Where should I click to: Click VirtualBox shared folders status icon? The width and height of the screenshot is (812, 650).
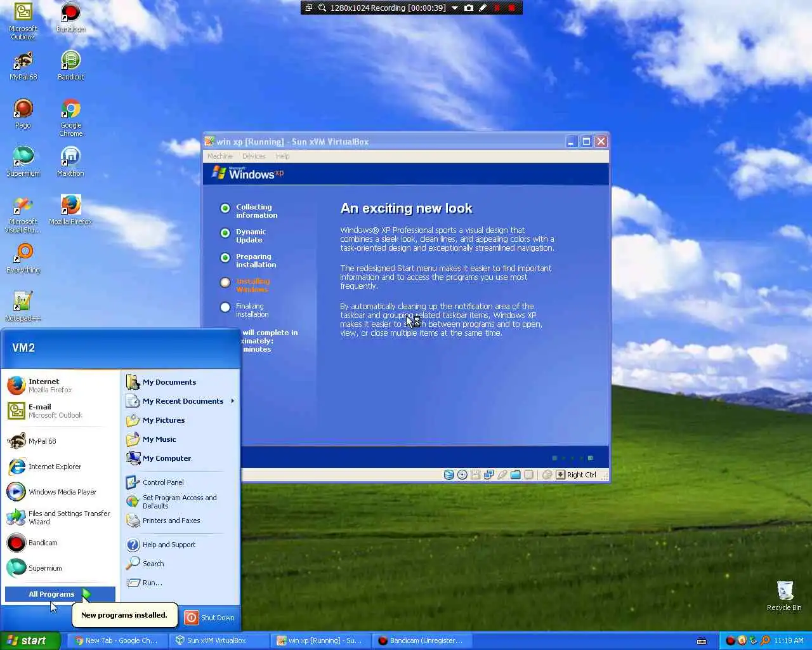point(515,475)
